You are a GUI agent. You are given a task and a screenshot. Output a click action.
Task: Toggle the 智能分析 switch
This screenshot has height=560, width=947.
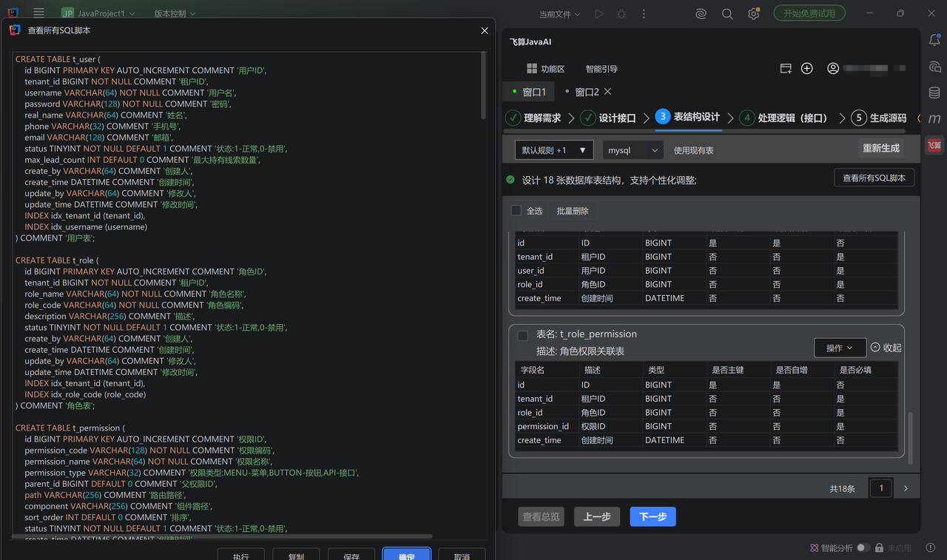(x=863, y=548)
